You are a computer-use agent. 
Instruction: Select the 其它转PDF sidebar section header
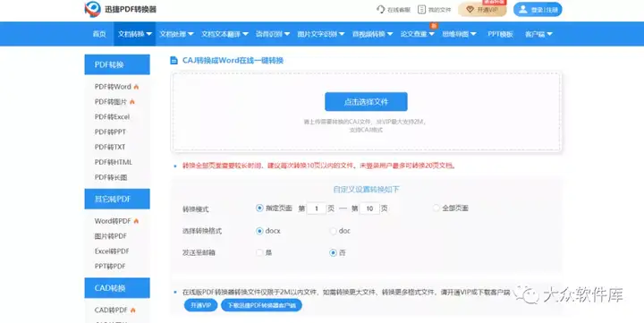point(117,199)
